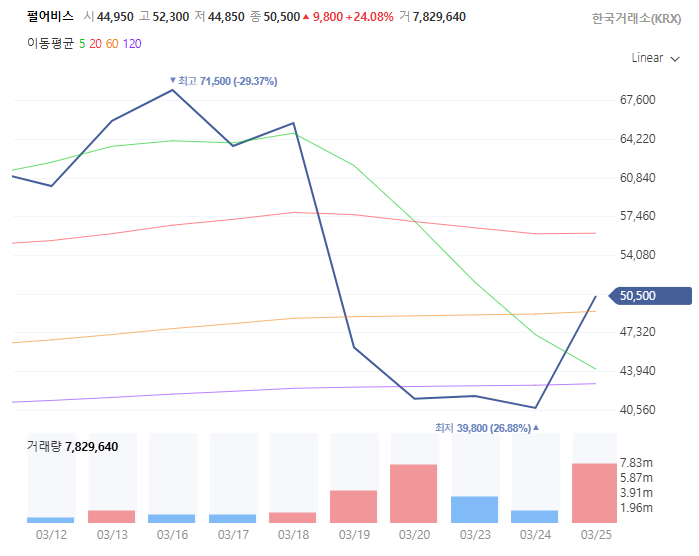Toggle the 60-day moving average line

[111, 44]
